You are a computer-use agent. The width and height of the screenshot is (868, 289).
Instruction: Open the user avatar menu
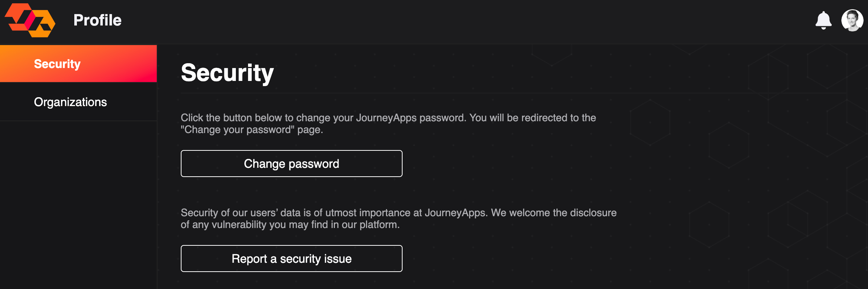[852, 20]
